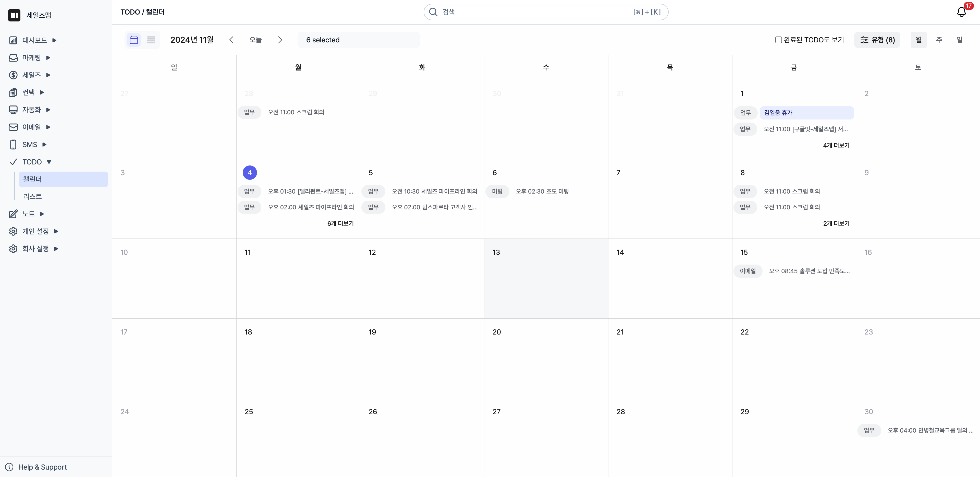Show 6개 더보기 on November 4

(340, 223)
